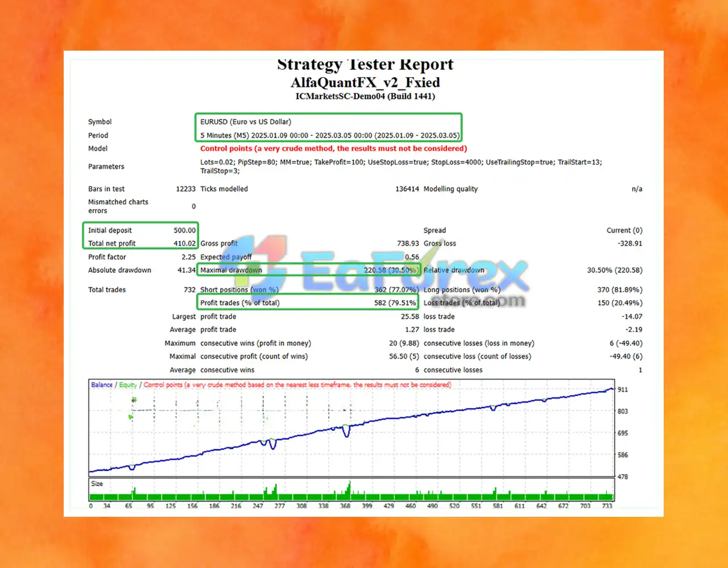
Task: Click the "Total trades" label
Action: point(107,289)
